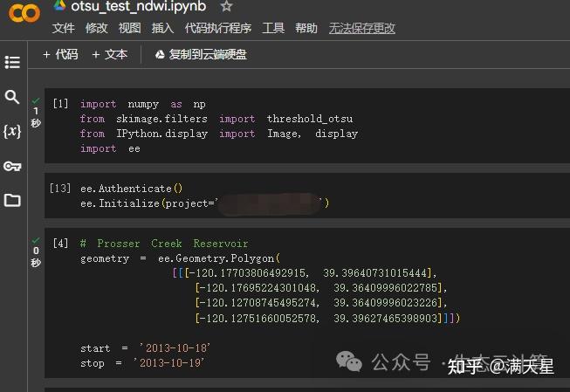Image resolution: width=570 pixels, height=392 pixels.
Task: Star the otsu_test_ndwi.ipynb notebook
Action: click(x=226, y=6)
